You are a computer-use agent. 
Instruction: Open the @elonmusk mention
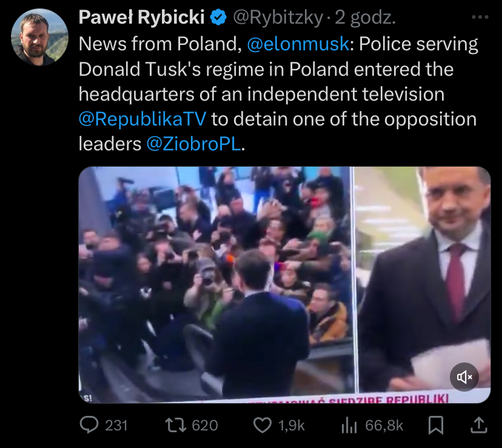[x=298, y=44]
